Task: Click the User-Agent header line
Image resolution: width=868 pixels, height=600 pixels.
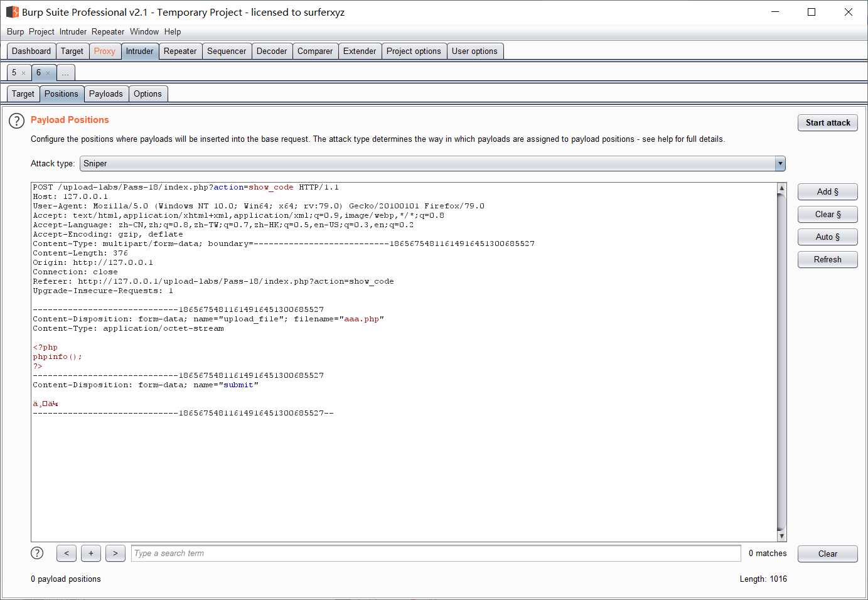Action: 259,206
